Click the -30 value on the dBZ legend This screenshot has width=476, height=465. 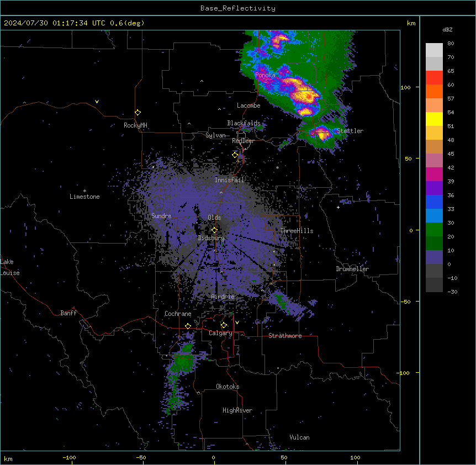(x=452, y=292)
